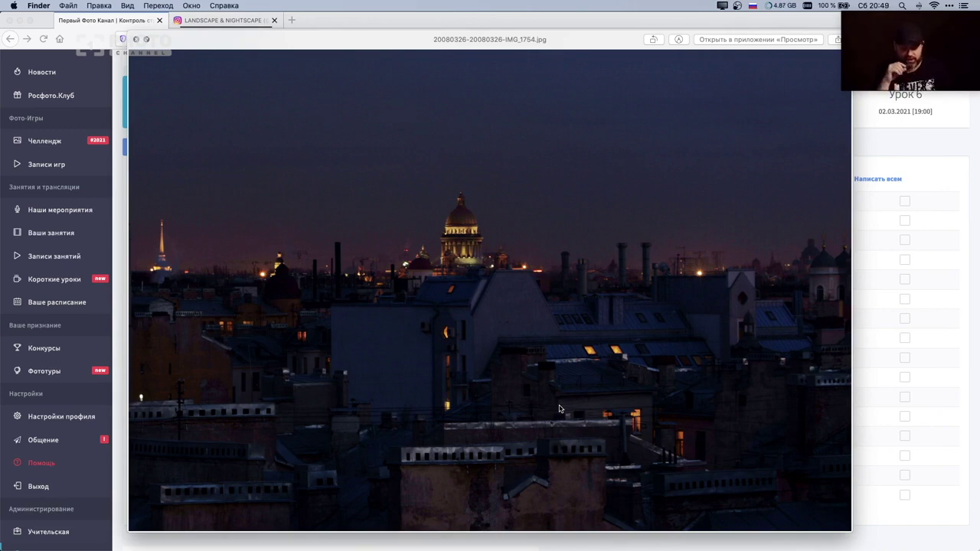Click the Выход logout item
The width and height of the screenshot is (980, 551).
point(38,487)
